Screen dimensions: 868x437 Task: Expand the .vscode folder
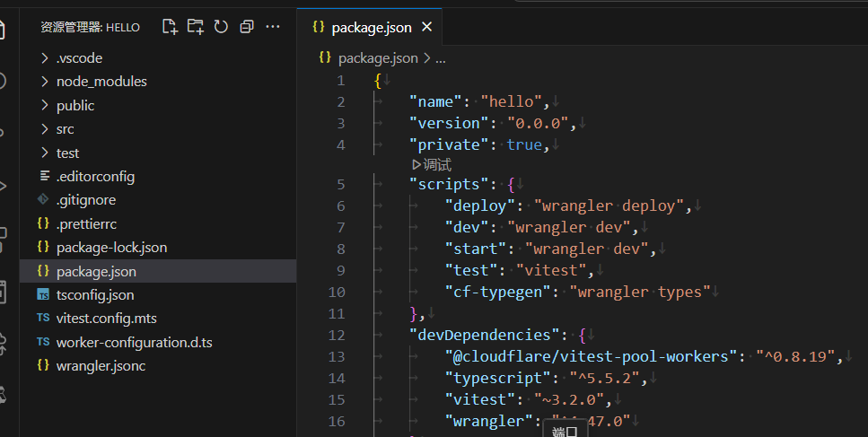pos(79,58)
